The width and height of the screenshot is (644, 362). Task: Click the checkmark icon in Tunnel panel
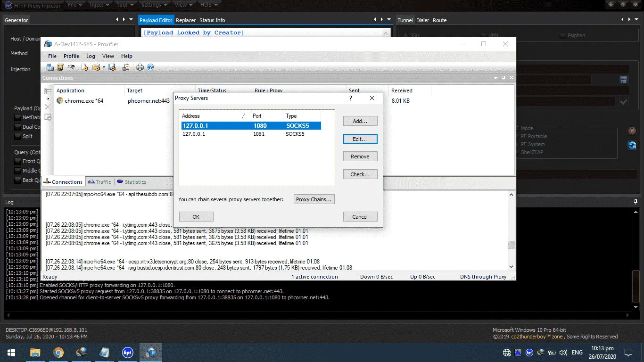[624, 102]
